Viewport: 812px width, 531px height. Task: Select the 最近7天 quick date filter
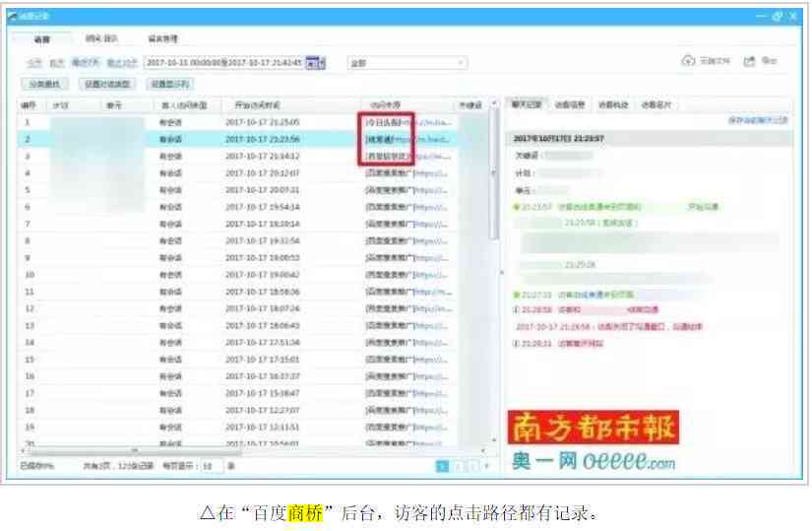click(x=86, y=63)
